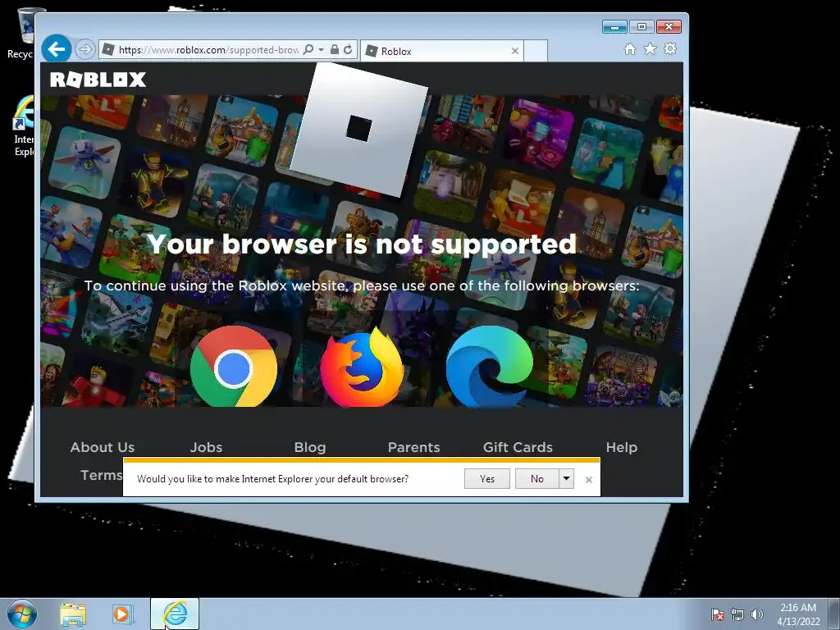Click the Roblox logo in header

pyautogui.click(x=98, y=80)
